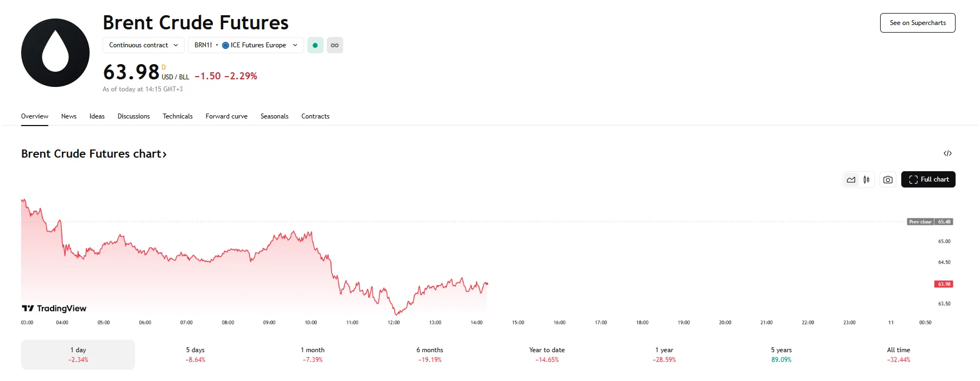Open the Full chart button
980x381 pixels.
click(x=928, y=179)
